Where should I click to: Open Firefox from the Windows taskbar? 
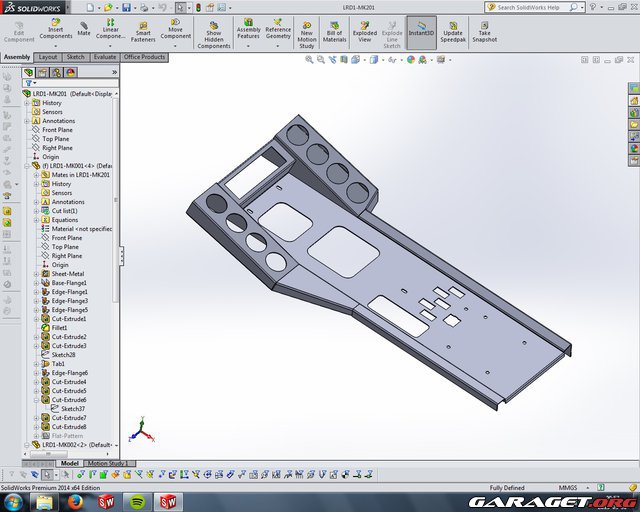75,501
